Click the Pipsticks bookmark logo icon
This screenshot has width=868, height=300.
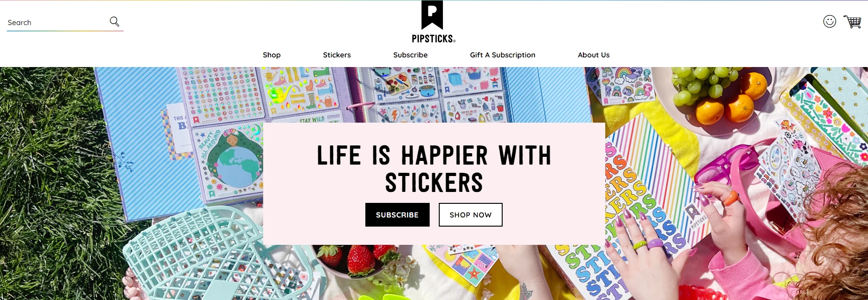pos(432,15)
